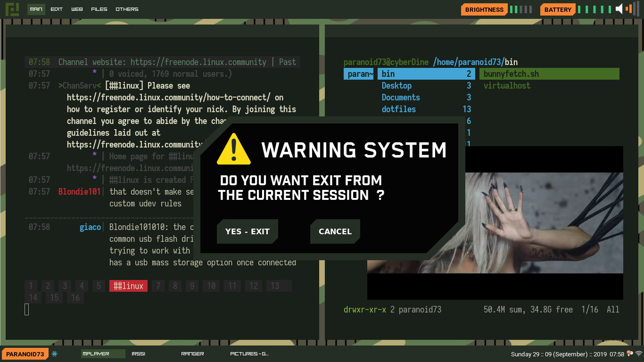Switch to the WEB workspace
The image size is (644, 362).
(x=77, y=9)
